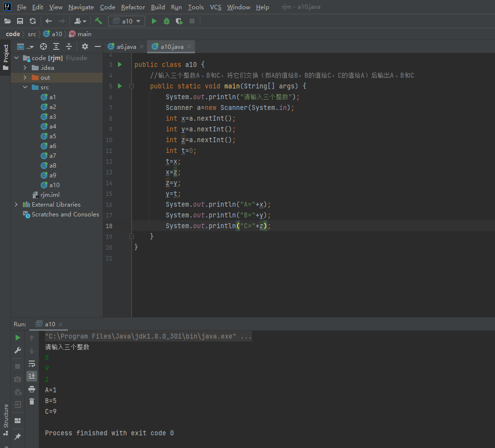Image resolution: width=495 pixels, height=448 pixels.
Task: Select a5 class in the project tree
Action: click(x=52, y=136)
